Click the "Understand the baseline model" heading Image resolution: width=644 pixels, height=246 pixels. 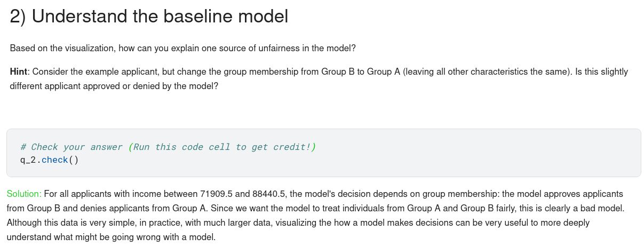149,17
